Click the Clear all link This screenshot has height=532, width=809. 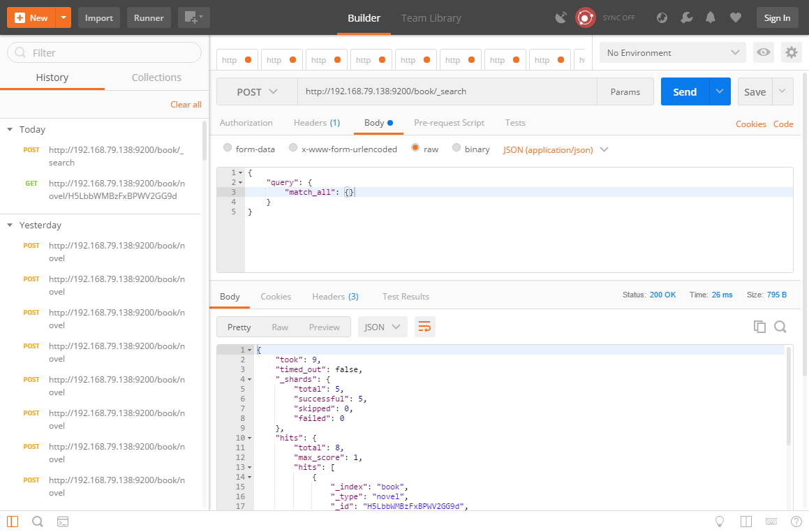(186, 105)
